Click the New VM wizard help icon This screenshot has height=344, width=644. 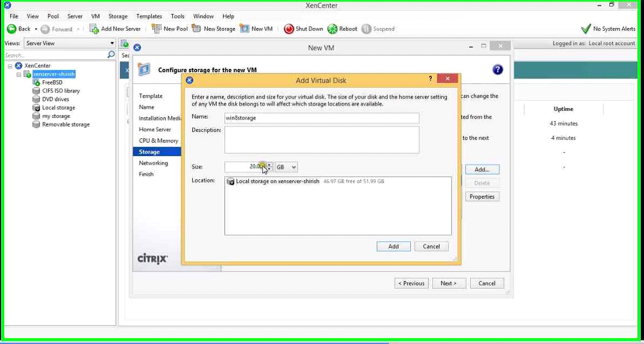tap(498, 70)
